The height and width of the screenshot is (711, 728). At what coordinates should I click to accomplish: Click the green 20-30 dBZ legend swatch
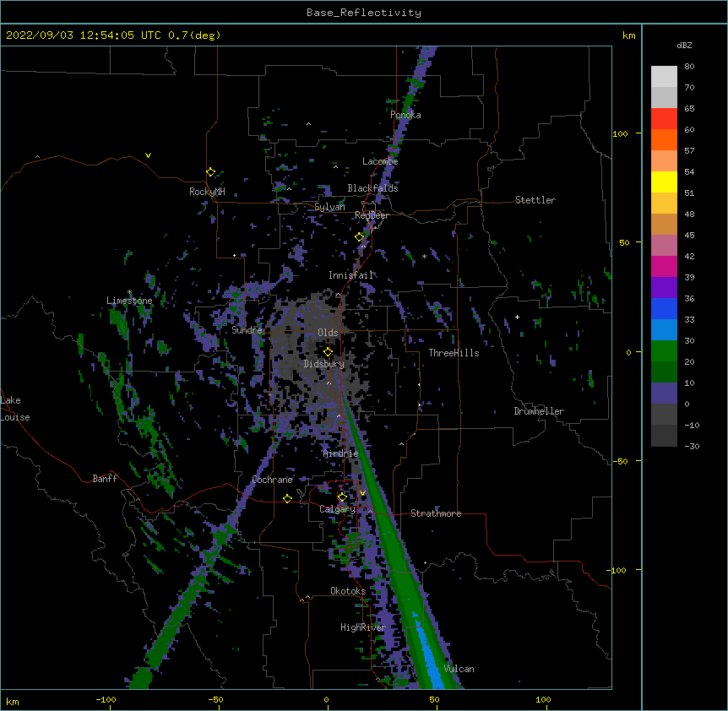664,351
